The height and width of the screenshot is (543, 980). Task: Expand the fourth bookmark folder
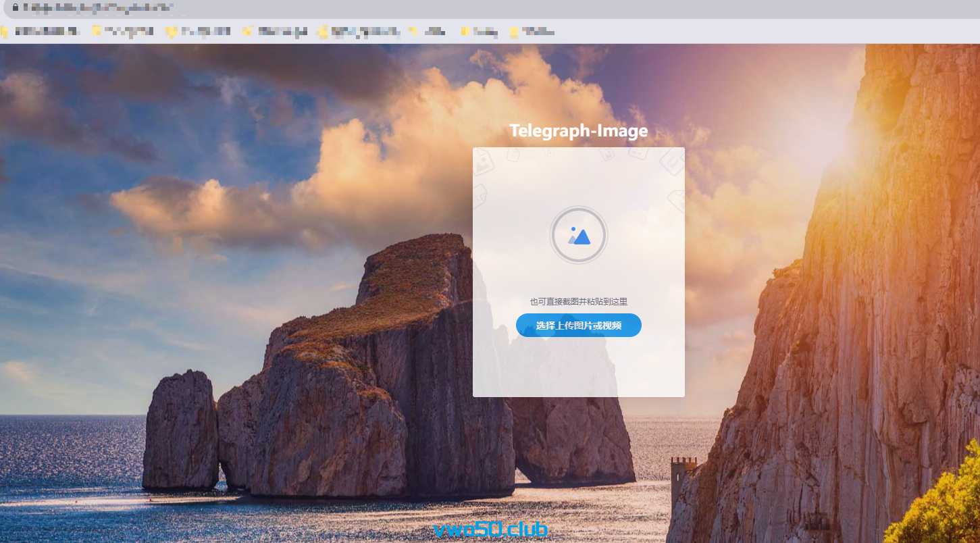pos(276,31)
